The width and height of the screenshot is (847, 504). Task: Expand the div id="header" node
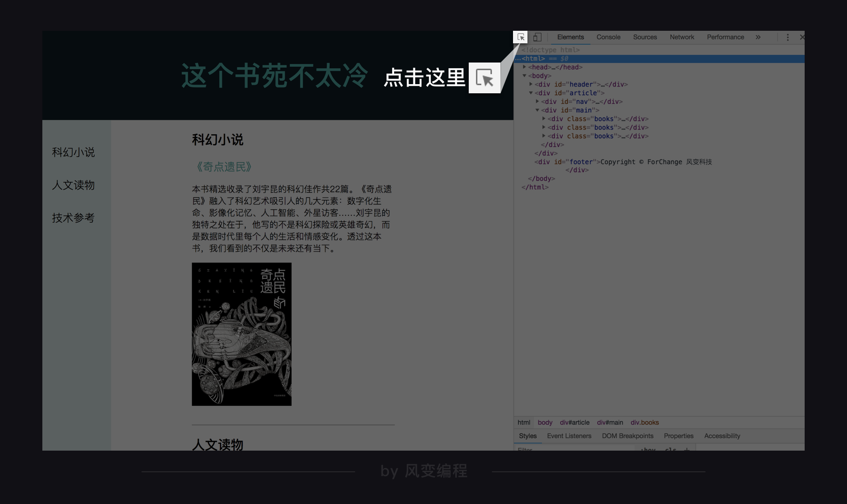pos(531,84)
